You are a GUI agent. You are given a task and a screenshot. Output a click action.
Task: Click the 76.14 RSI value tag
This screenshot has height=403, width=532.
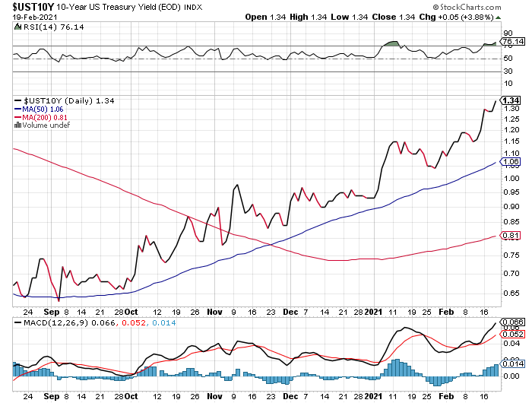click(x=511, y=43)
